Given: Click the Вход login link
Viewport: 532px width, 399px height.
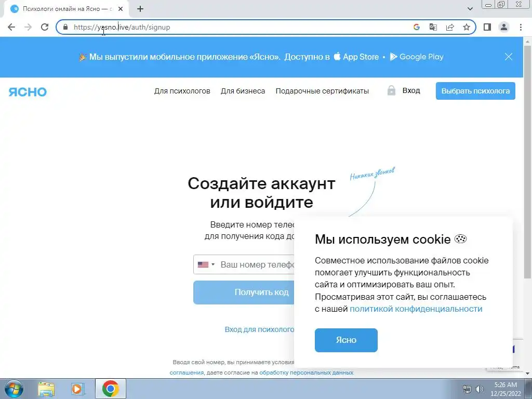Looking at the screenshot, I should [411, 90].
